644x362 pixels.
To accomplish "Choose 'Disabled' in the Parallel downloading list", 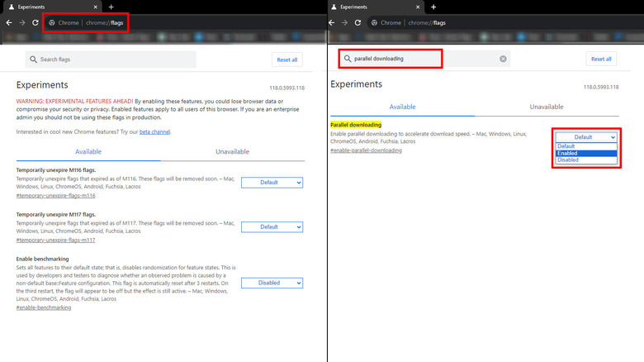I will coord(585,160).
